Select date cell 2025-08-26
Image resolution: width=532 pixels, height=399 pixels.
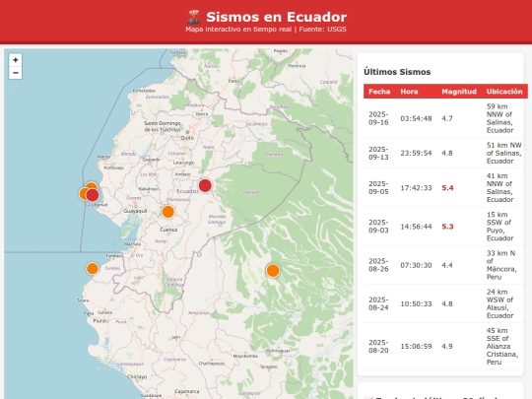point(378,265)
